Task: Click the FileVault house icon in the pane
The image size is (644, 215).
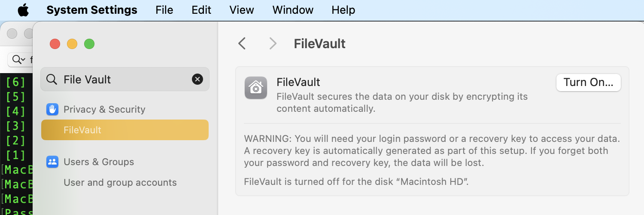Action: (256, 88)
